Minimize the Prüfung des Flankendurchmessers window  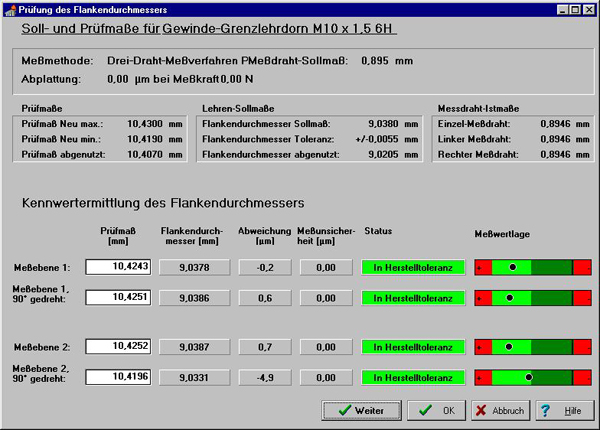point(562,10)
